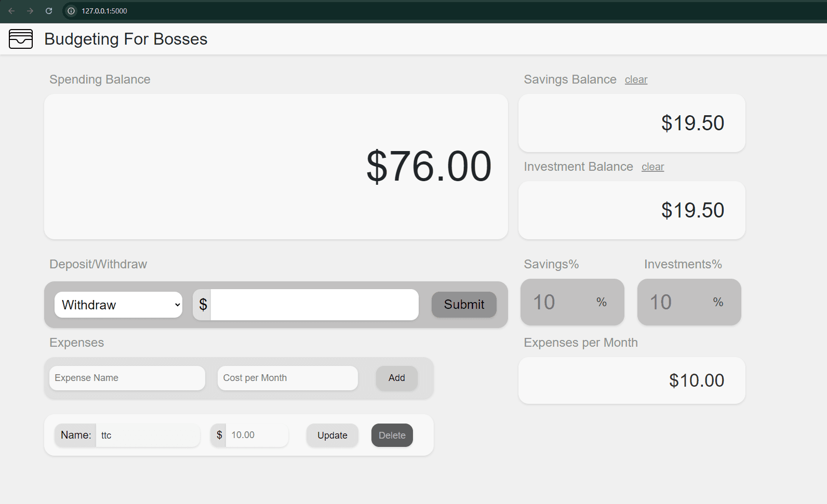The image size is (827, 504).
Task: Clear the Investment Balance
Action: click(652, 167)
